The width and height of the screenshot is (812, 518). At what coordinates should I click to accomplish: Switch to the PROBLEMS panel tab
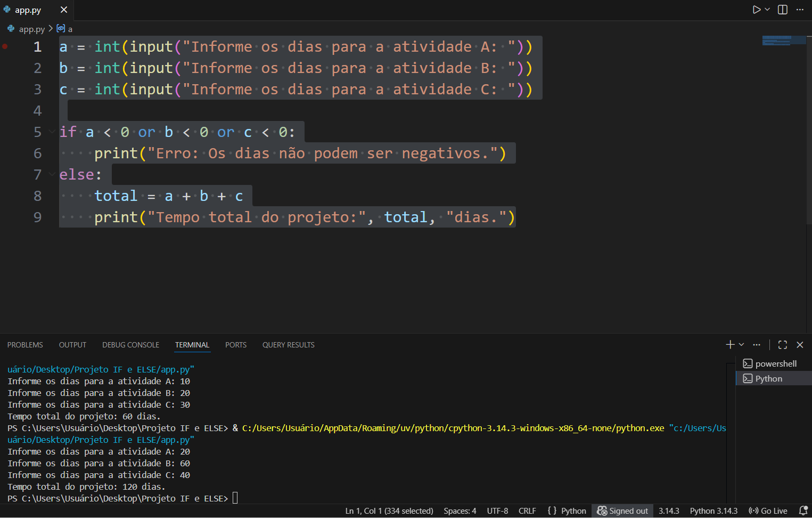25,345
